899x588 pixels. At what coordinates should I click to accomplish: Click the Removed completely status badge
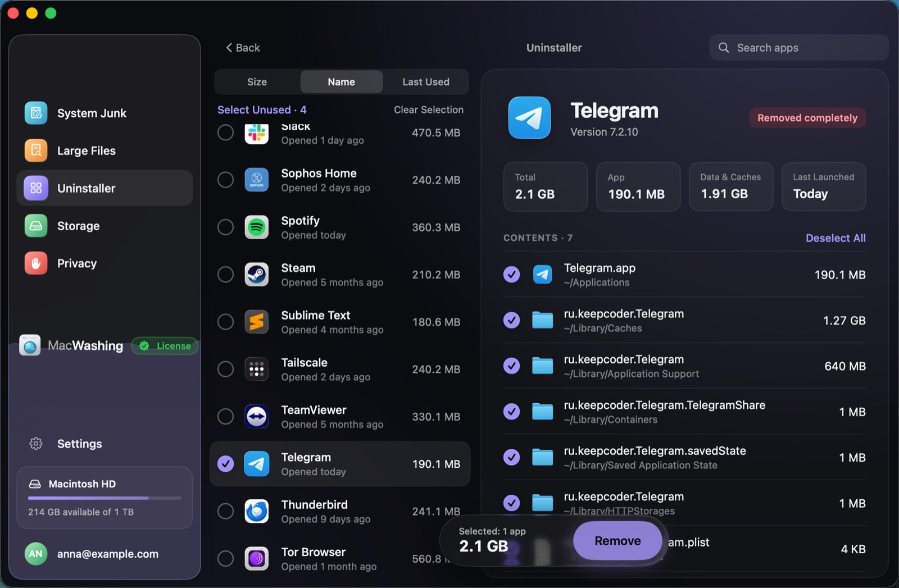pyautogui.click(x=807, y=118)
